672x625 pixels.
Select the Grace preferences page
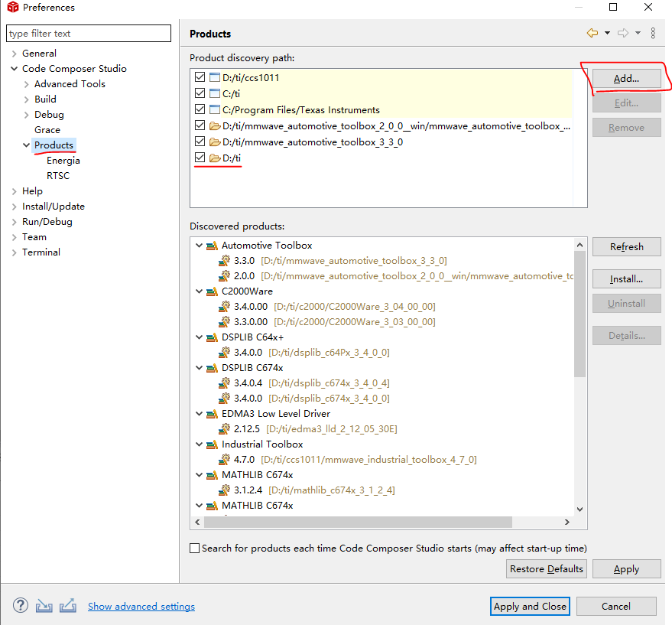point(47,130)
